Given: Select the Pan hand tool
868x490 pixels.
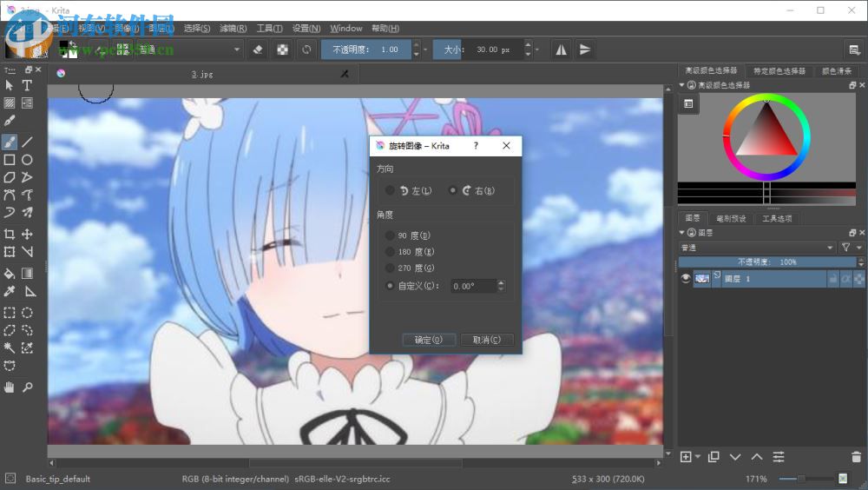Looking at the screenshot, I should [x=10, y=387].
